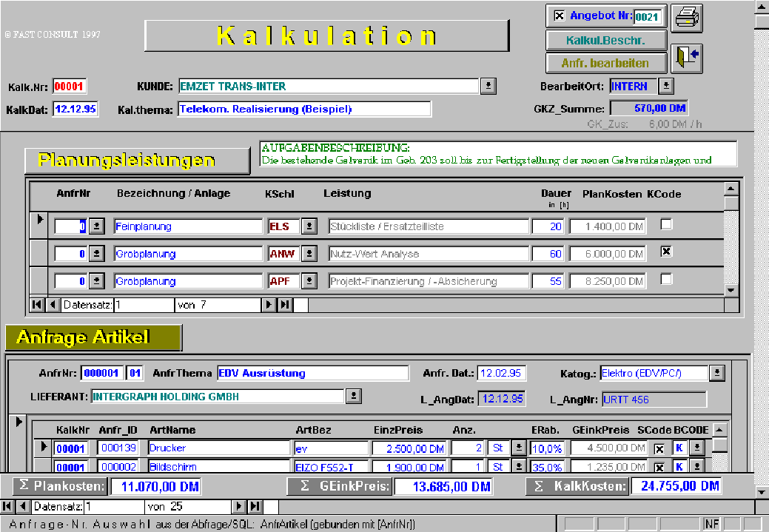Open KSchl dropdown next to APF
Viewport: 769px width, 532px height.
pos(309,281)
